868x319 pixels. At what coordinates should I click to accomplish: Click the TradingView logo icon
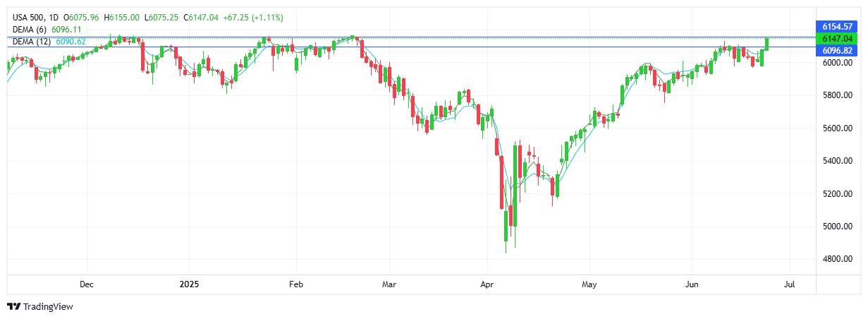pos(14,306)
